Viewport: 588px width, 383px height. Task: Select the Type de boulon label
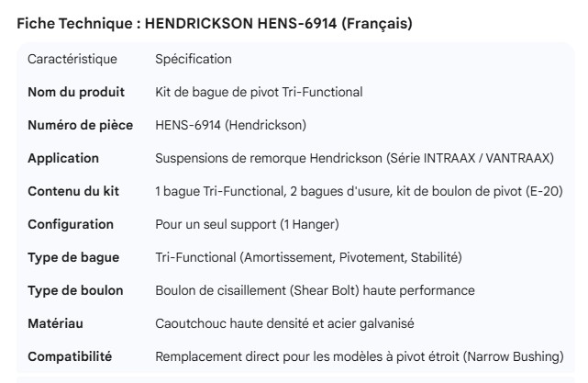[75, 290]
